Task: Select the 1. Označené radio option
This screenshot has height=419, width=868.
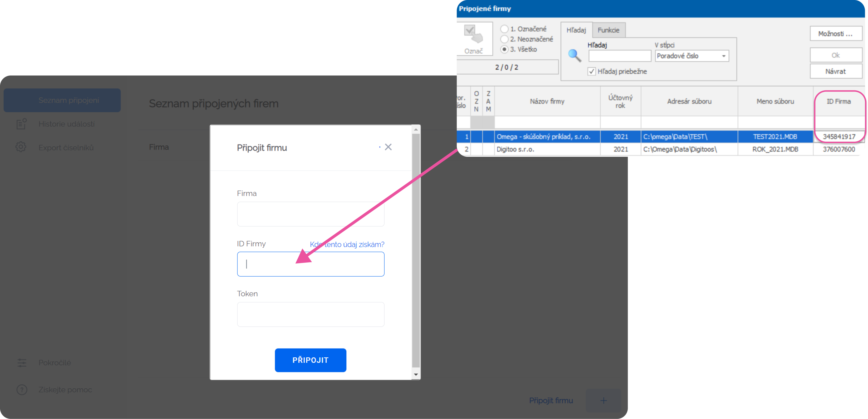Action: 504,29
